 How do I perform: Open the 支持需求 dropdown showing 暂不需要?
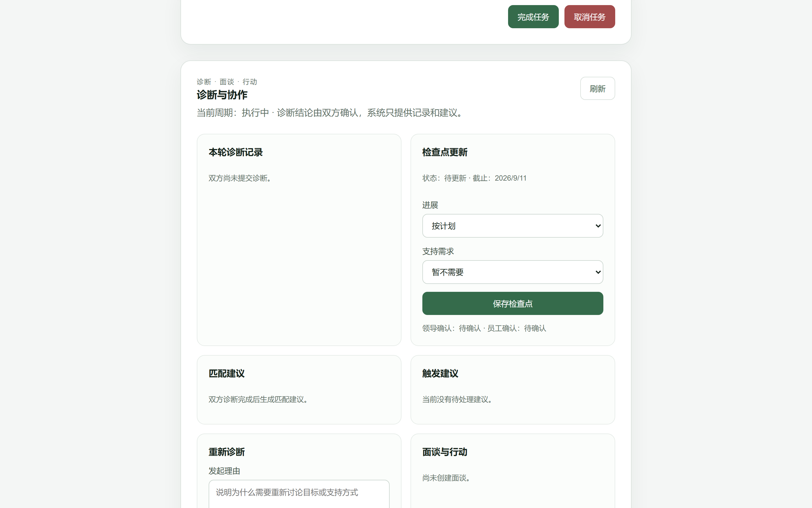[x=513, y=272]
